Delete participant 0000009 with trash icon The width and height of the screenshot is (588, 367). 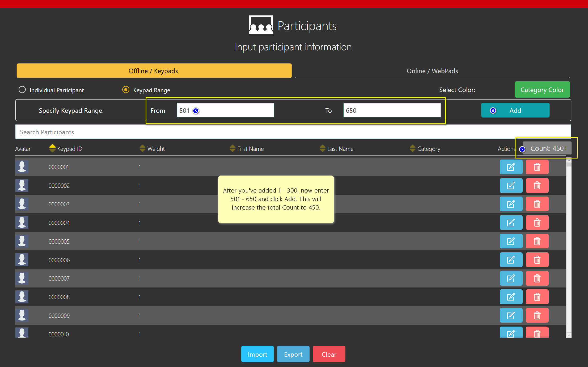537,315
